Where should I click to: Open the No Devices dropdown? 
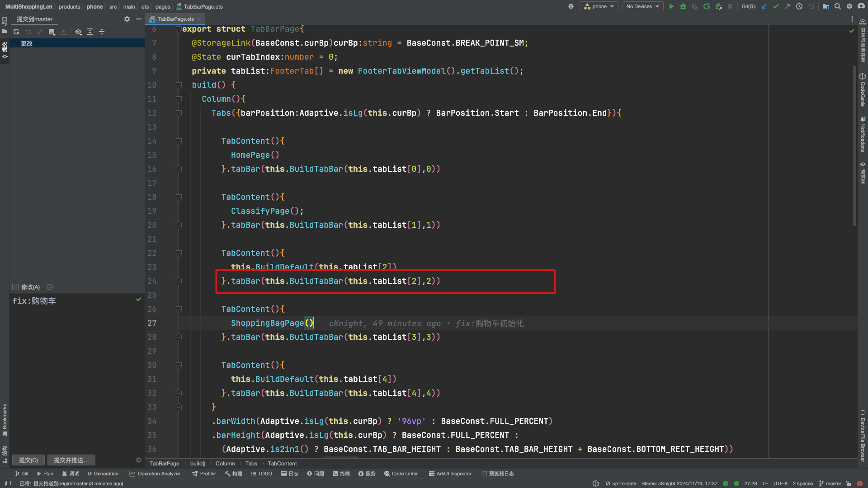pos(643,6)
